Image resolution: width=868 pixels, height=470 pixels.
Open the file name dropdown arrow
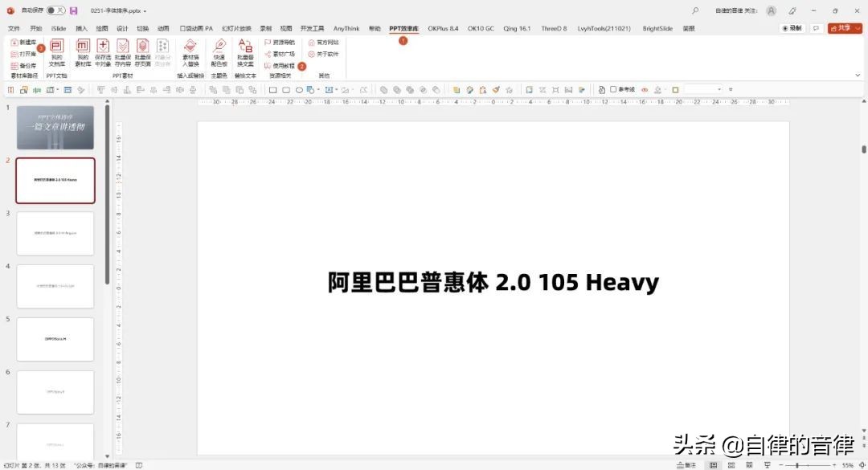pyautogui.click(x=145, y=11)
